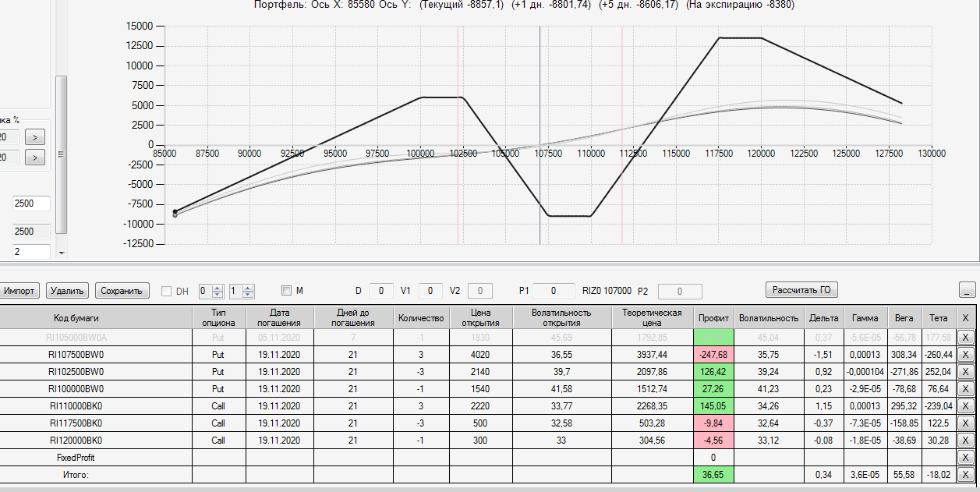The height and width of the screenshot is (492, 980).
Task: Click the total profit cell 36,65
Action: [x=714, y=475]
